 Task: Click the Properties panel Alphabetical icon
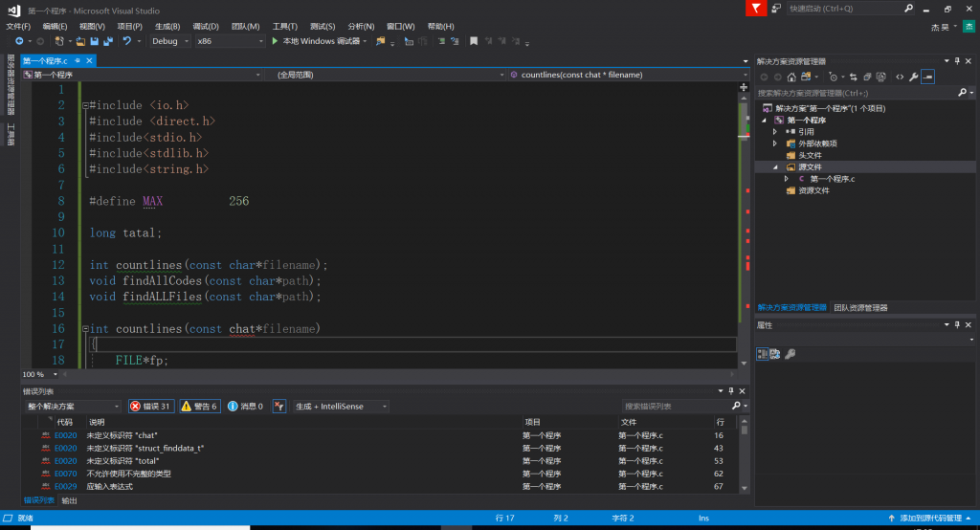coord(775,354)
